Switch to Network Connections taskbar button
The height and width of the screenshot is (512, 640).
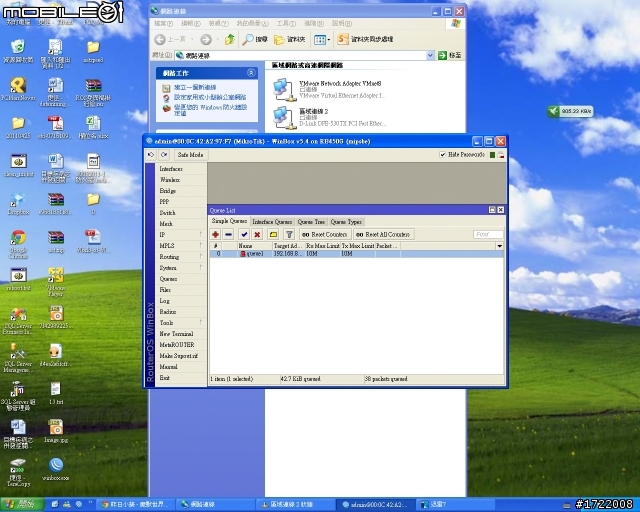(x=216, y=505)
